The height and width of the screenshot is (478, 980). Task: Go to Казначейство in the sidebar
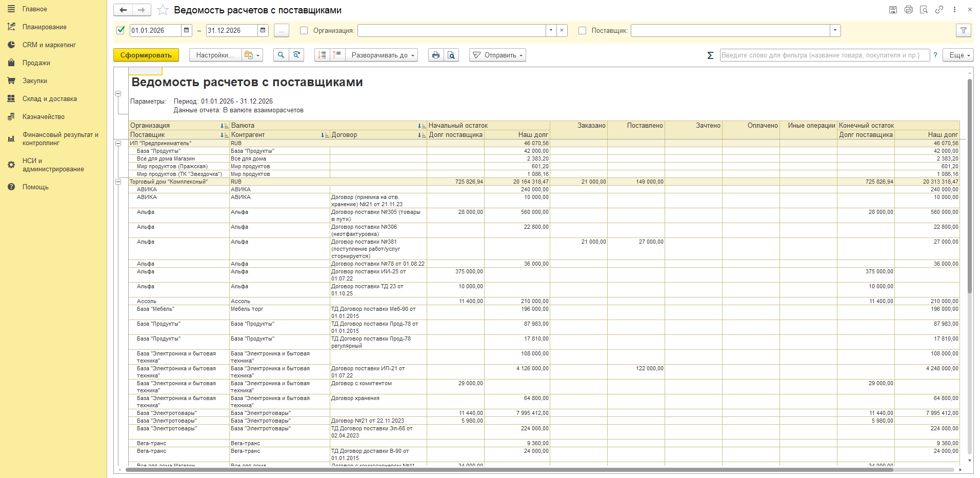click(44, 117)
